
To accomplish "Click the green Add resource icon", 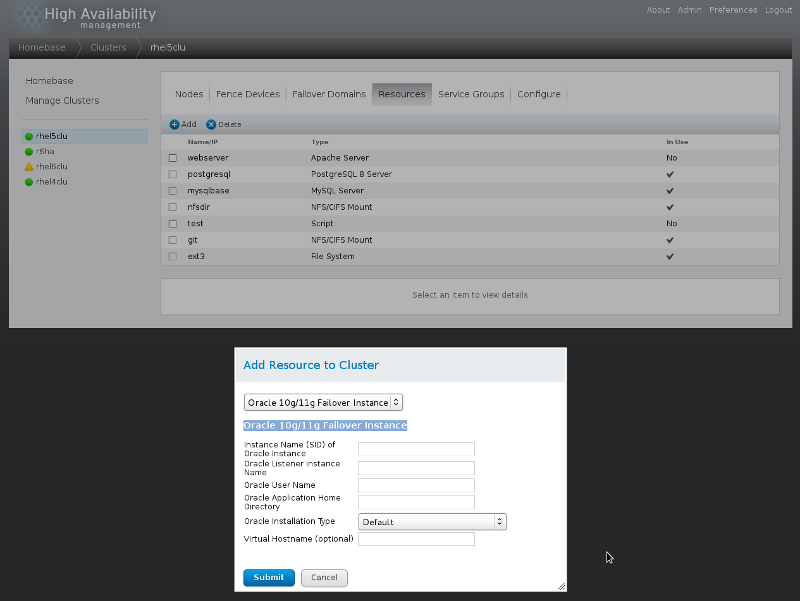I will click(176, 124).
